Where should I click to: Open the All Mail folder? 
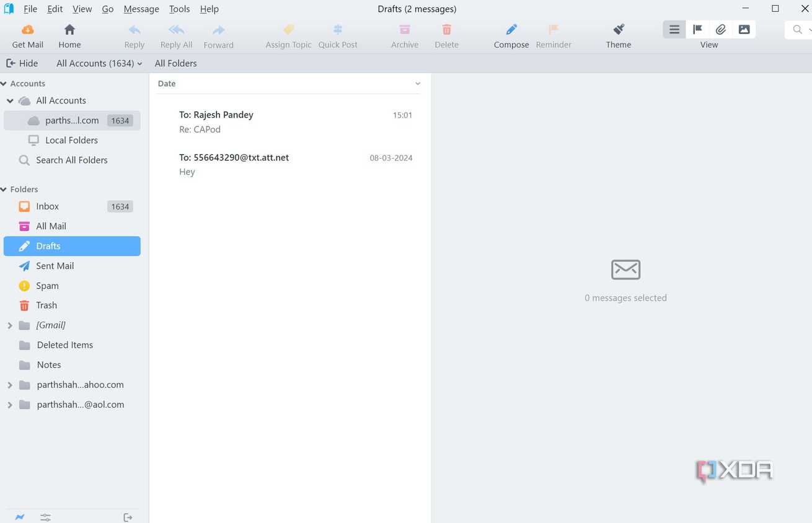(x=72, y=226)
